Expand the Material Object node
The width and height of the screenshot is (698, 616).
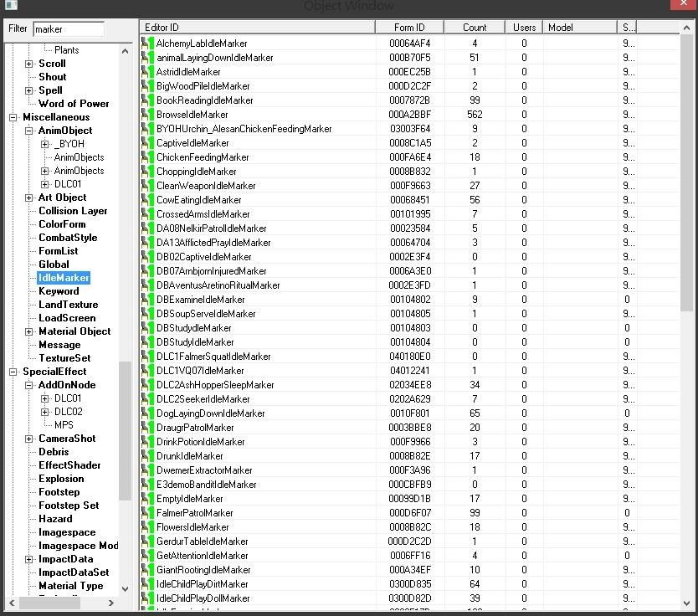[29, 331]
